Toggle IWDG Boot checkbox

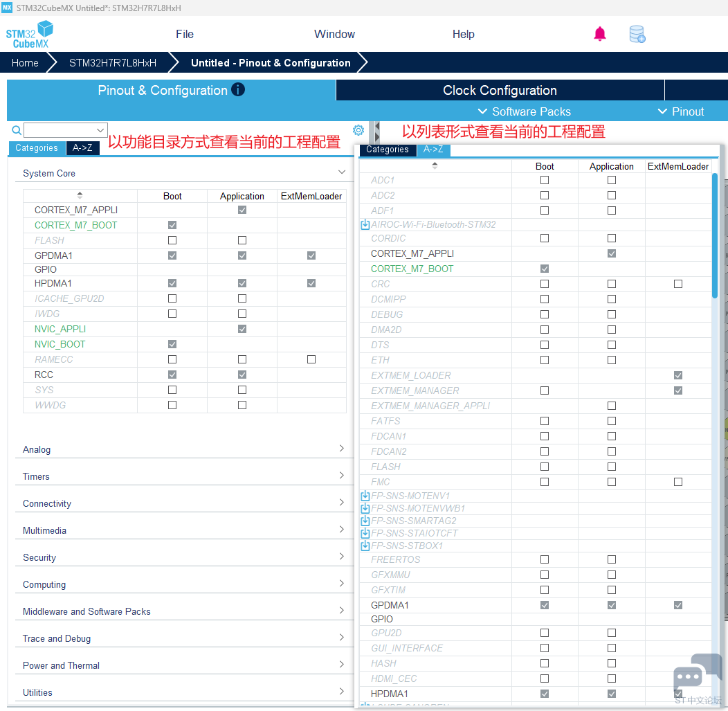pos(172,314)
